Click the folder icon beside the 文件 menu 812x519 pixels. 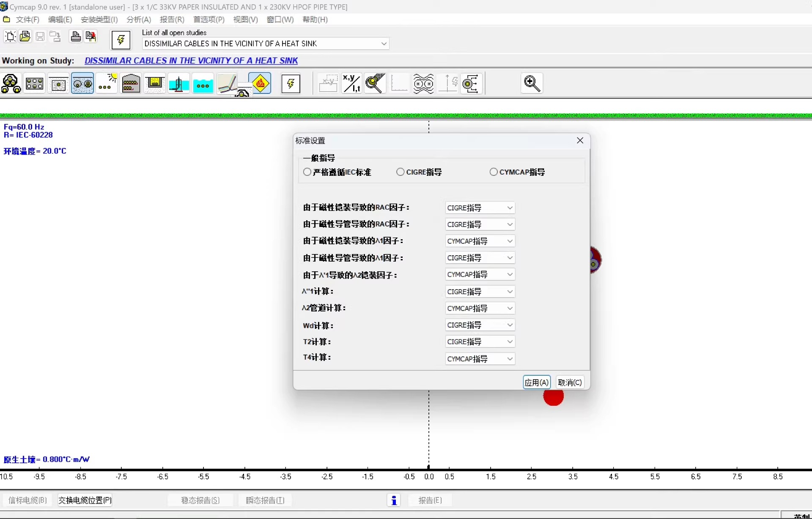coord(6,19)
